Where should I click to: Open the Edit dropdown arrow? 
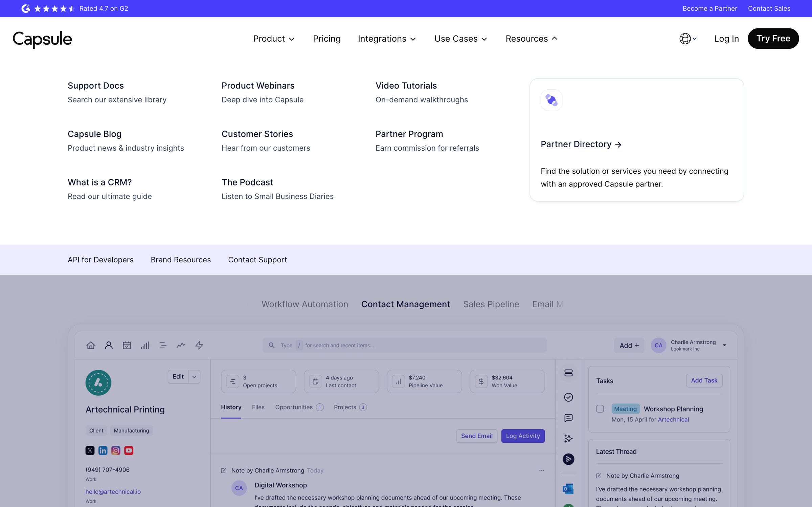tap(194, 377)
